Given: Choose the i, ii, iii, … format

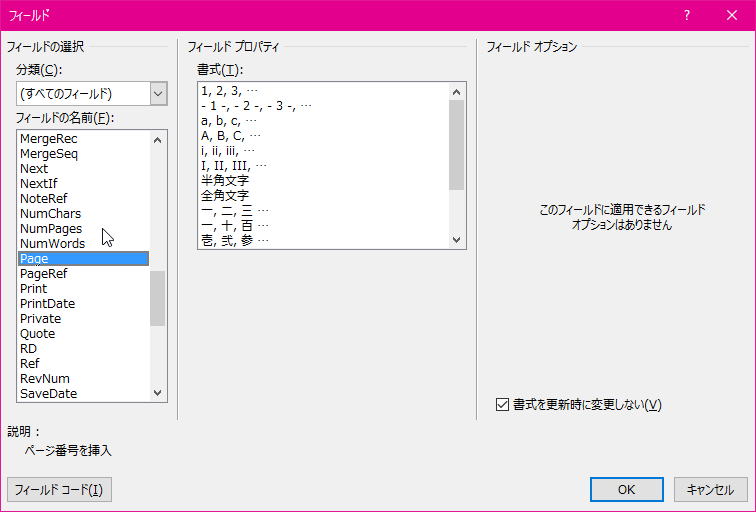Looking at the screenshot, I should [324, 150].
